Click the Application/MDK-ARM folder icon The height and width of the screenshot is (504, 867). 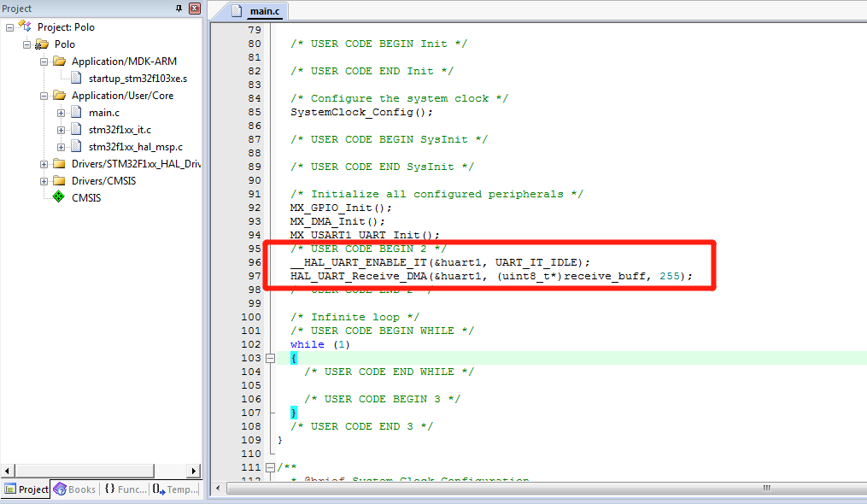coord(62,61)
